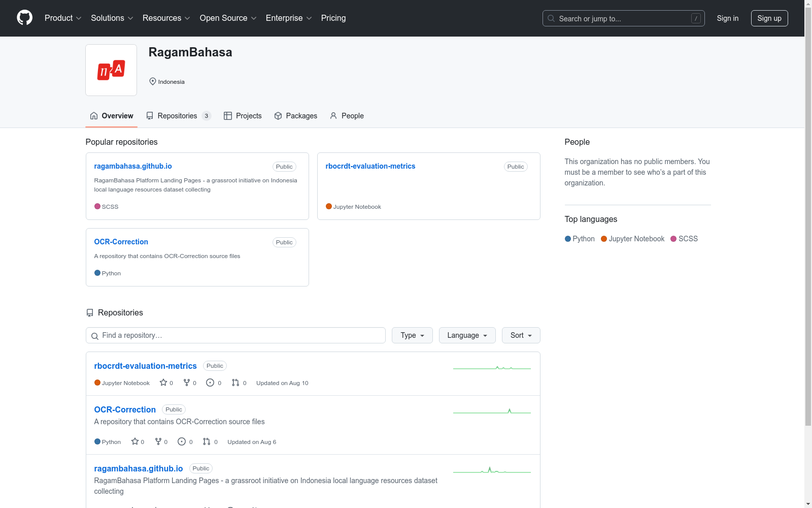The image size is (812, 508).
Task: Click the location pin icon beside Indonesia
Action: [x=152, y=81]
